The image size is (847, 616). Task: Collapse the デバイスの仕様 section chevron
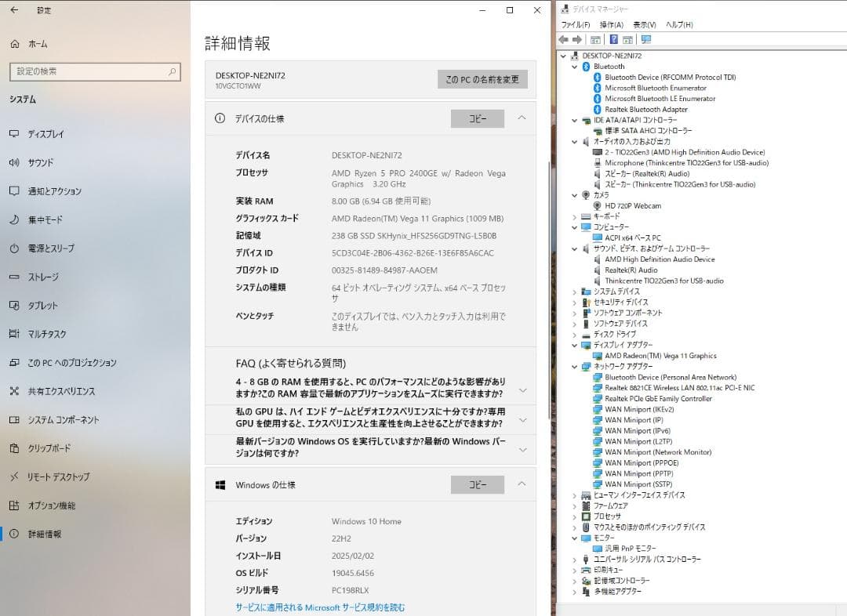[522, 118]
